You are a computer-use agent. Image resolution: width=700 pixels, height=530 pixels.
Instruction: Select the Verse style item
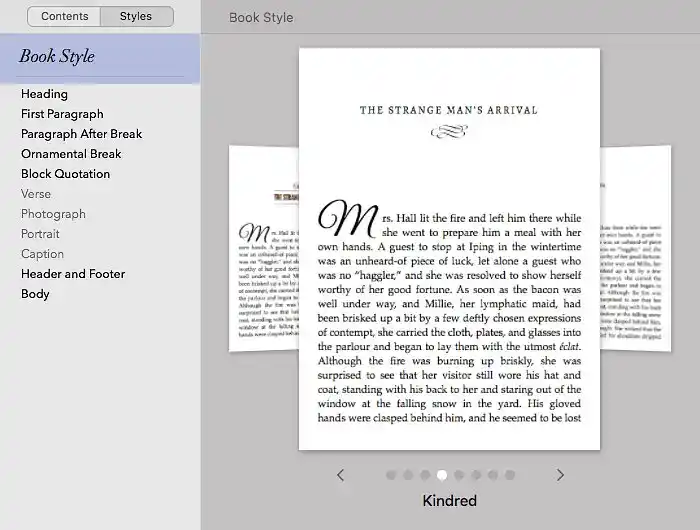pyautogui.click(x=36, y=194)
